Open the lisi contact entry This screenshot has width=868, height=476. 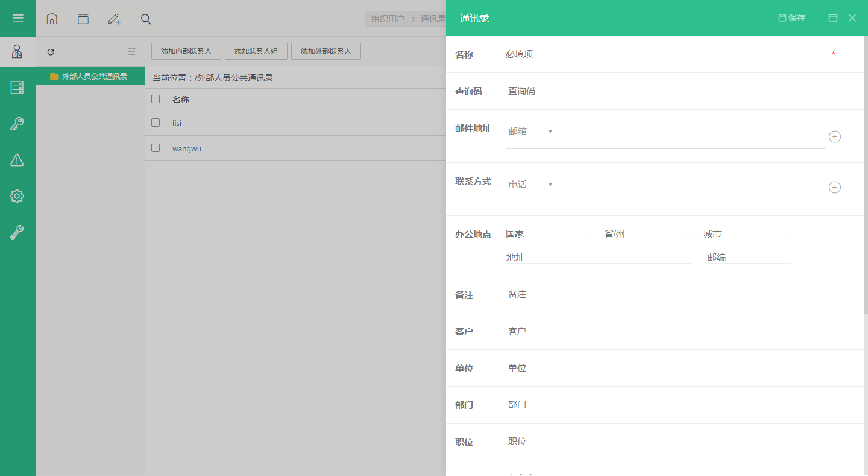(177, 123)
